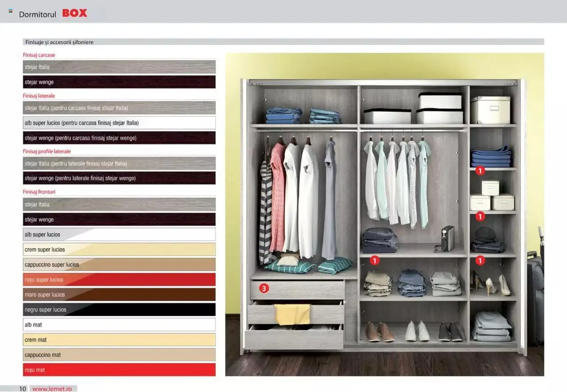Click the page number 10 in the footer
The image size is (567, 392).
click(23, 388)
